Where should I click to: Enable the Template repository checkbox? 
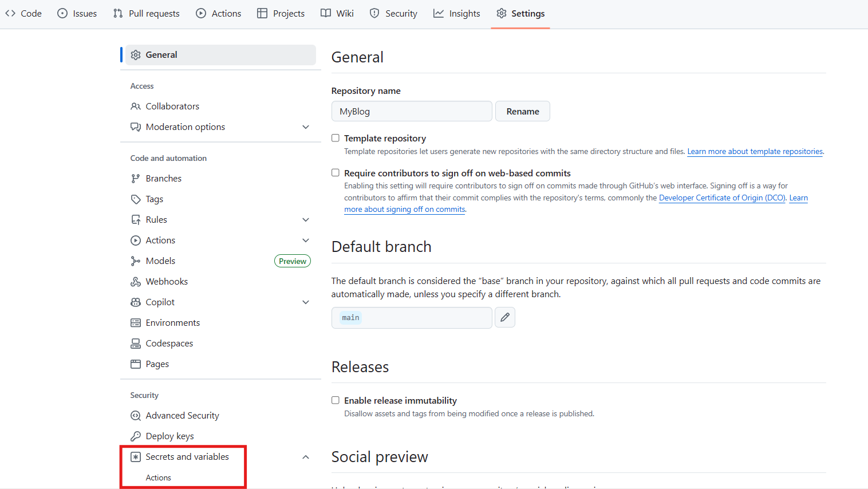click(x=336, y=138)
